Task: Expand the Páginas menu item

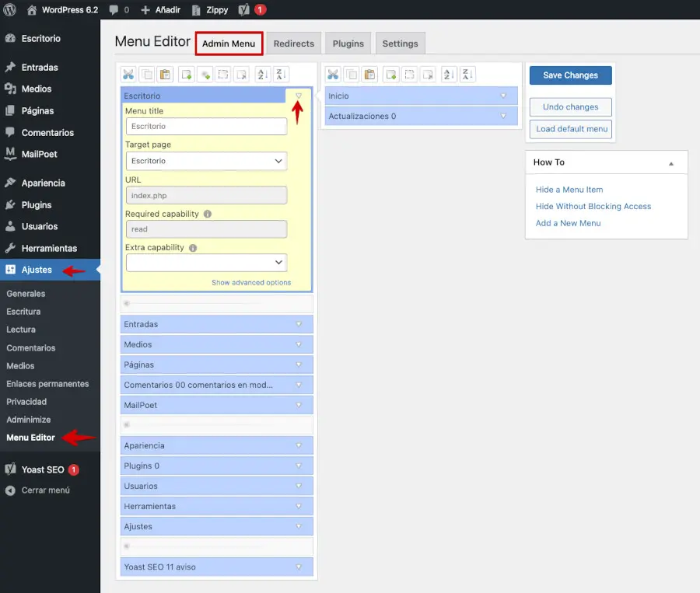Action: coord(299,365)
